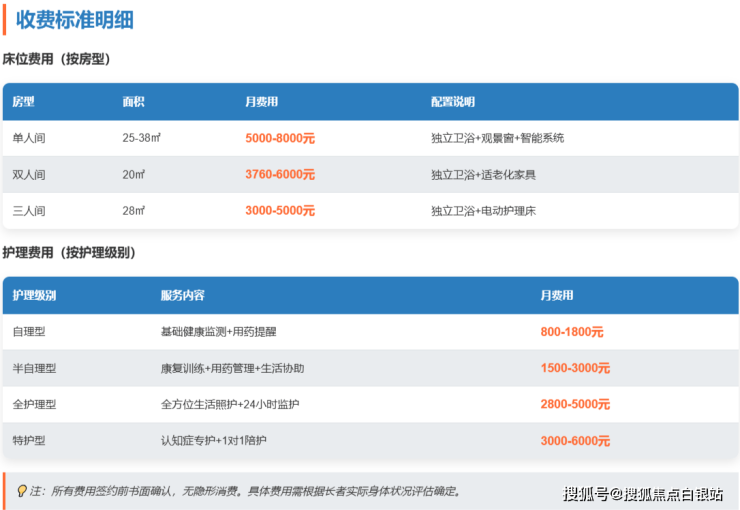This screenshot has width=740, height=510.
Task: Select the 房型 column header
Action: (24, 102)
